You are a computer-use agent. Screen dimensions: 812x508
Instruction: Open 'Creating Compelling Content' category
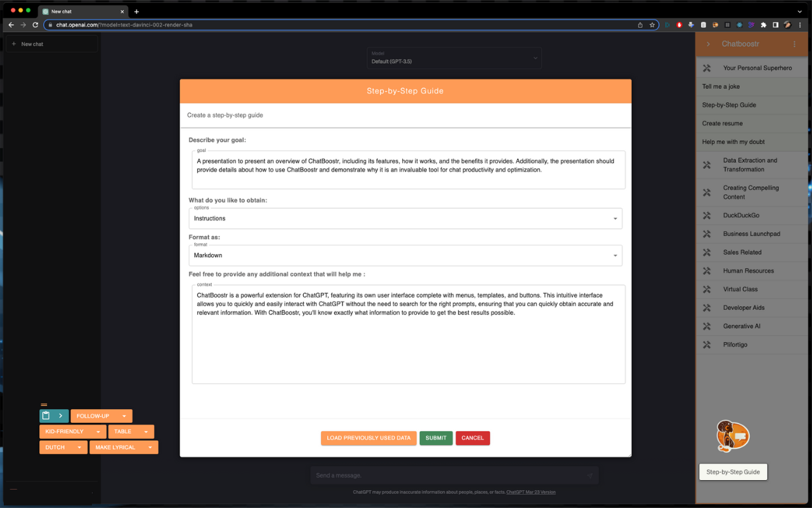[752, 192]
